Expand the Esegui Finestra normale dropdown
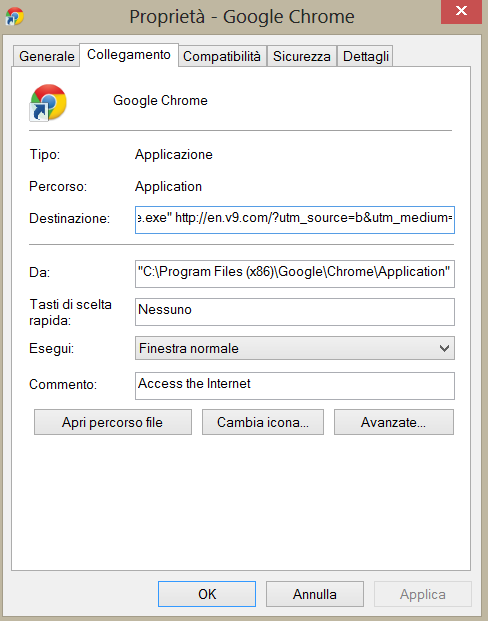This screenshot has width=488, height=621. click(x=295, y=348)
